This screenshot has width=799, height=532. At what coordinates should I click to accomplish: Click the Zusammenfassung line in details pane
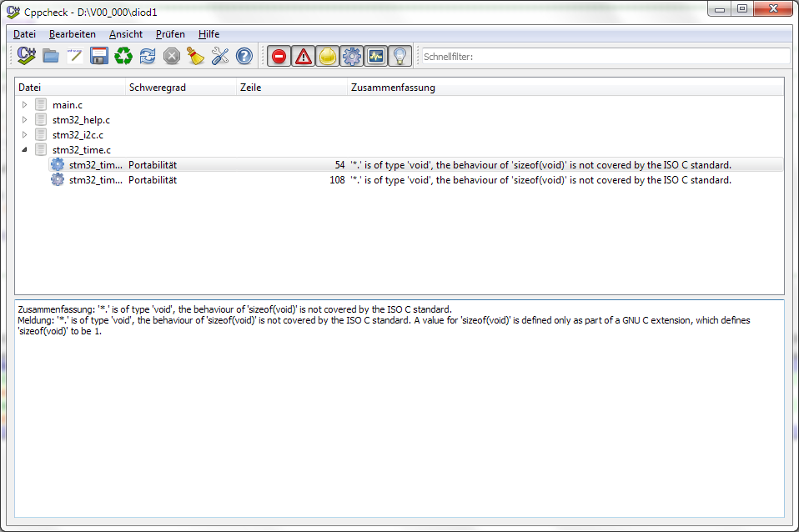[234, 309]
